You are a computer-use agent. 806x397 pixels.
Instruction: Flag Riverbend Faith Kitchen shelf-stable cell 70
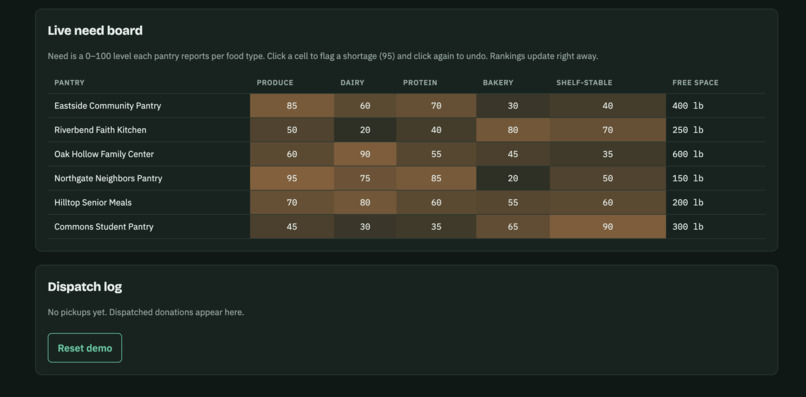click(x=608, y=130)
